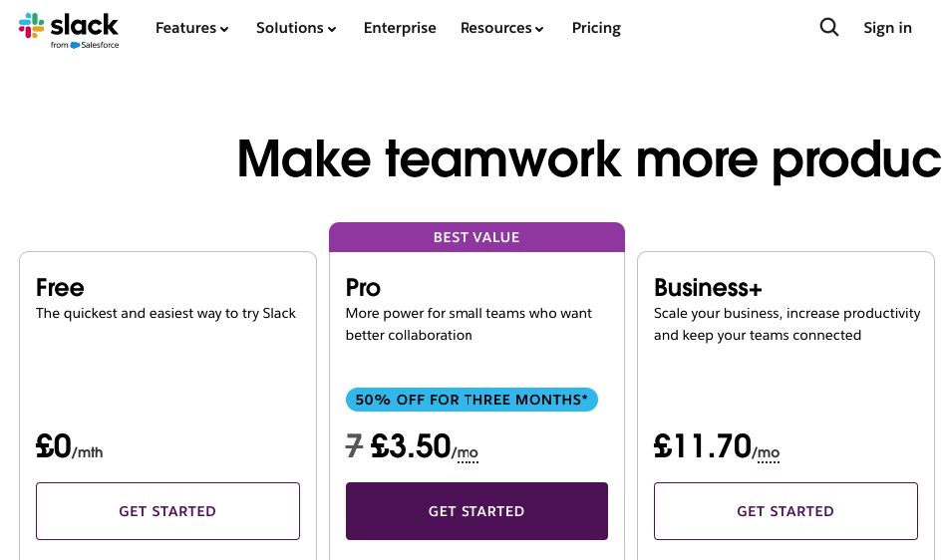
Task: Expand the Resources dropdown menu
Action: [x=502, y=28]
